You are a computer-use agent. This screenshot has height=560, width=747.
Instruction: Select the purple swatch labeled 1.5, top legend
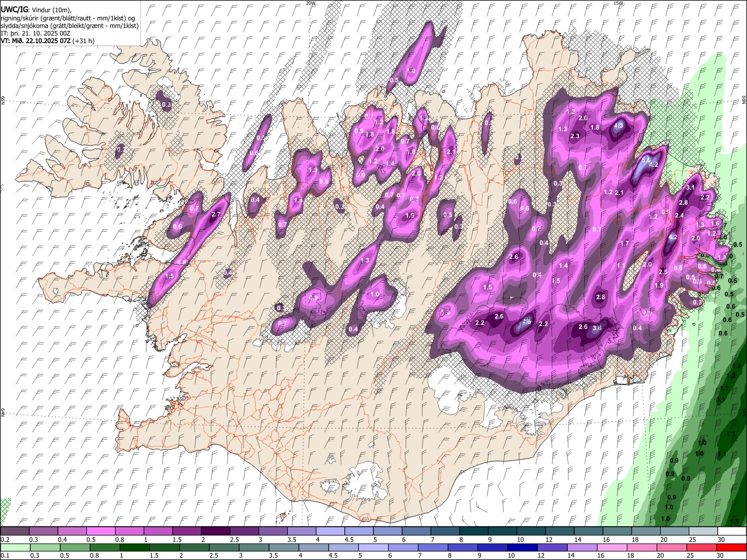click(x=187, y=531)
